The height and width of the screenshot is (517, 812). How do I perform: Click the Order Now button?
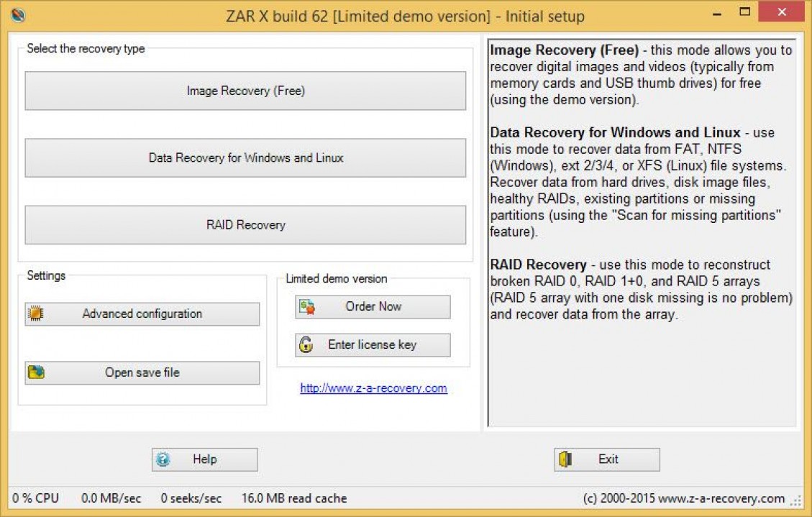pyautogui.click(x=373, y=307)
